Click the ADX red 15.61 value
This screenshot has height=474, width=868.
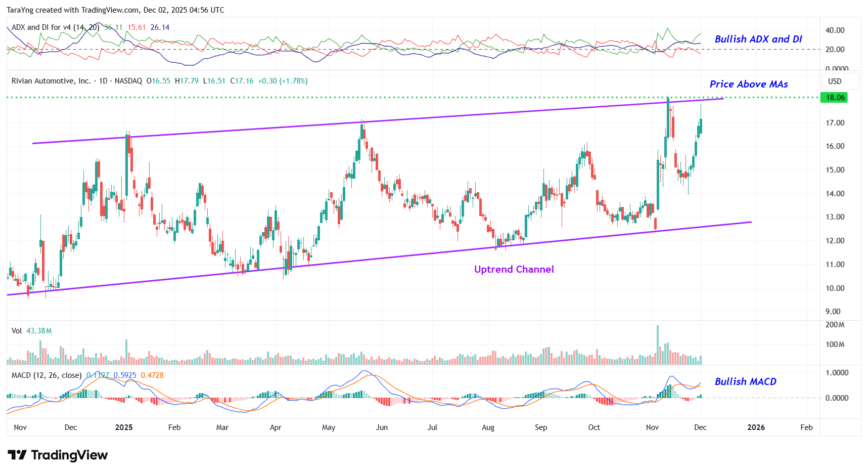coord(136,27)
